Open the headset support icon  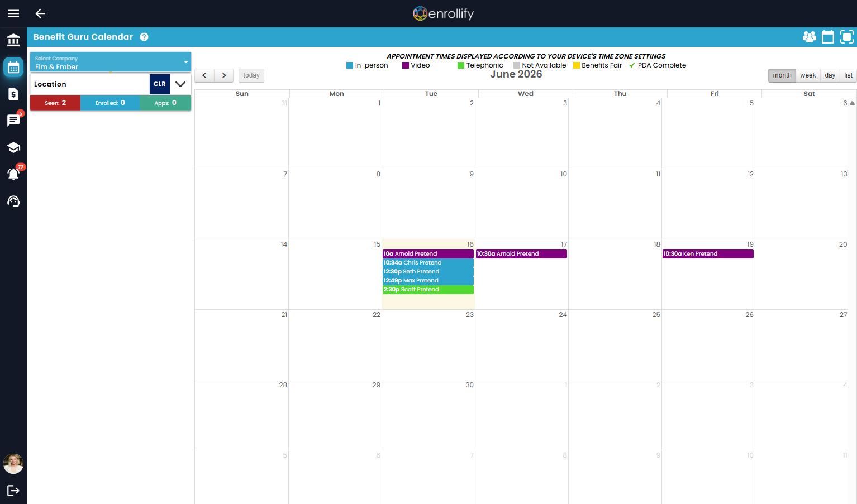tap(13, 201)
